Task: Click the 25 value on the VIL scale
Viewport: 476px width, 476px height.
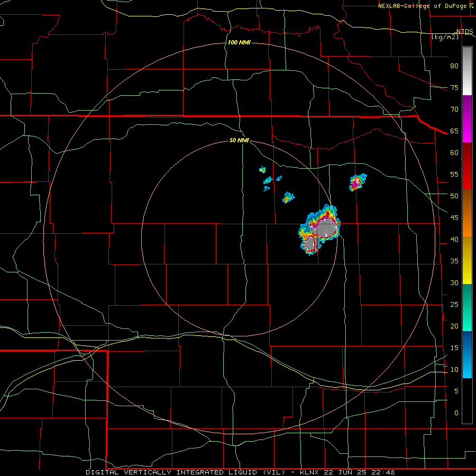Action: pos(454,304)
